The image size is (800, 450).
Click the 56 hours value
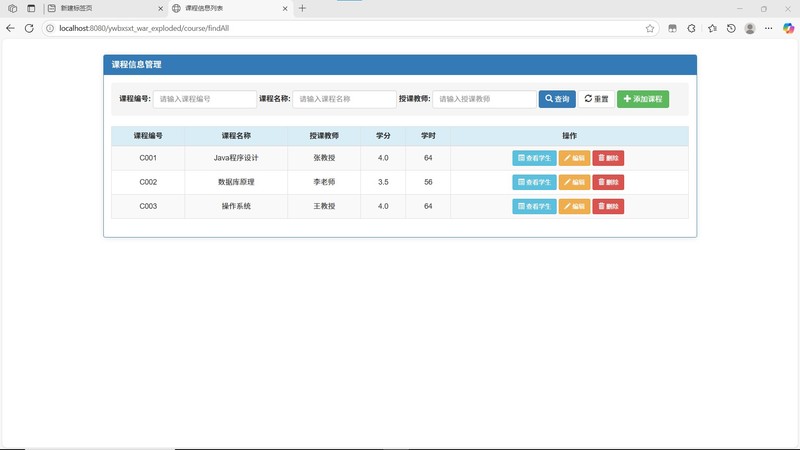coord(428,182)
